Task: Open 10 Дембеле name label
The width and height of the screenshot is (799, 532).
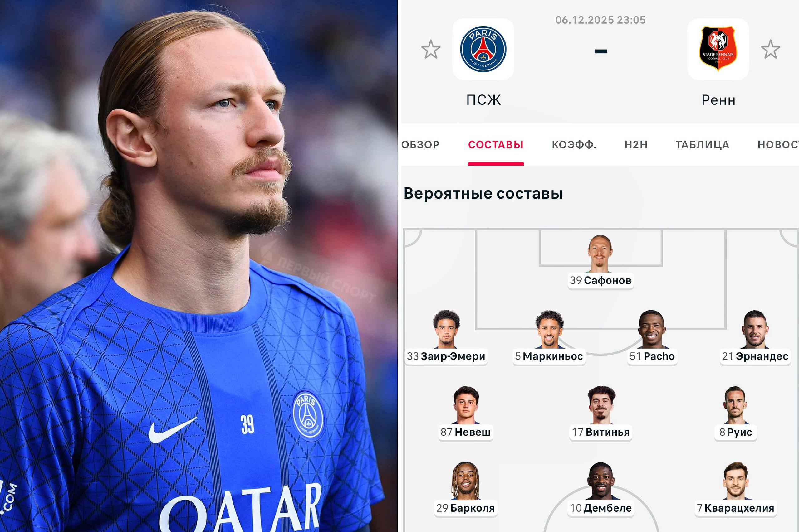Action: [x=601, y=508]
